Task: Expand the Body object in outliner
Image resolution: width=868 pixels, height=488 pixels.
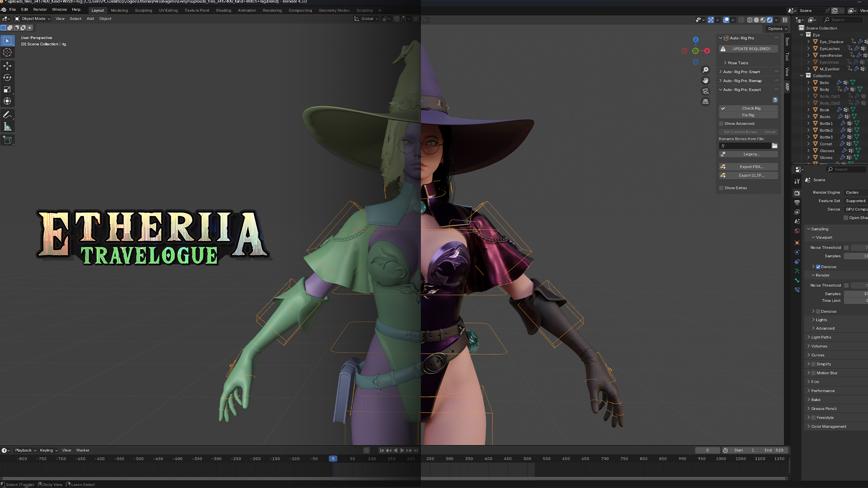Action: point(808,89)
